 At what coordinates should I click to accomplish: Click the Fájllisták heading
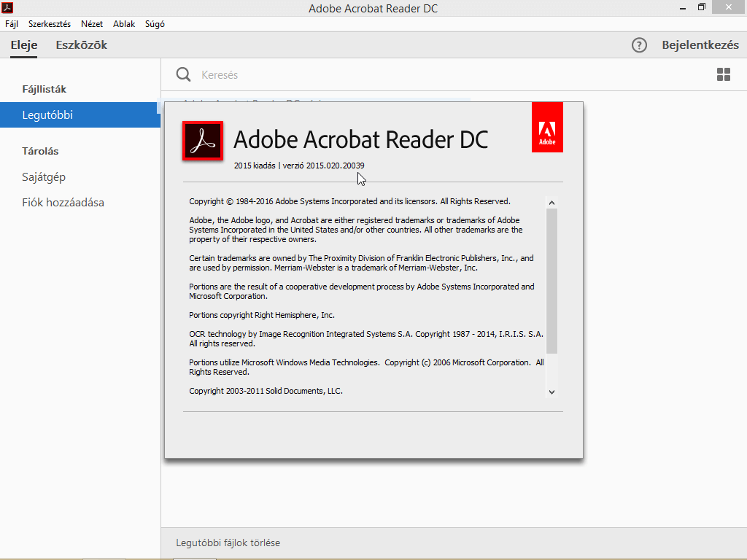tap(44, 90)
